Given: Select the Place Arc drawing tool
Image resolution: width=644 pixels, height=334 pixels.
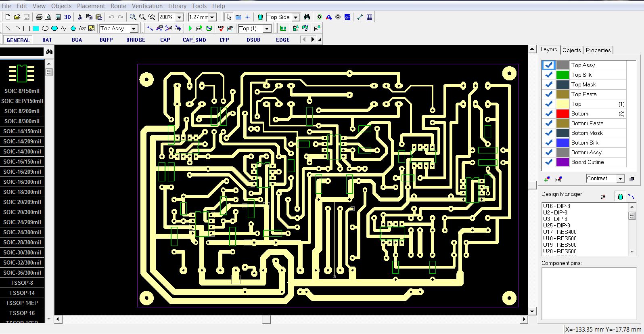Looking at the screenshot, I should [17, 28].
